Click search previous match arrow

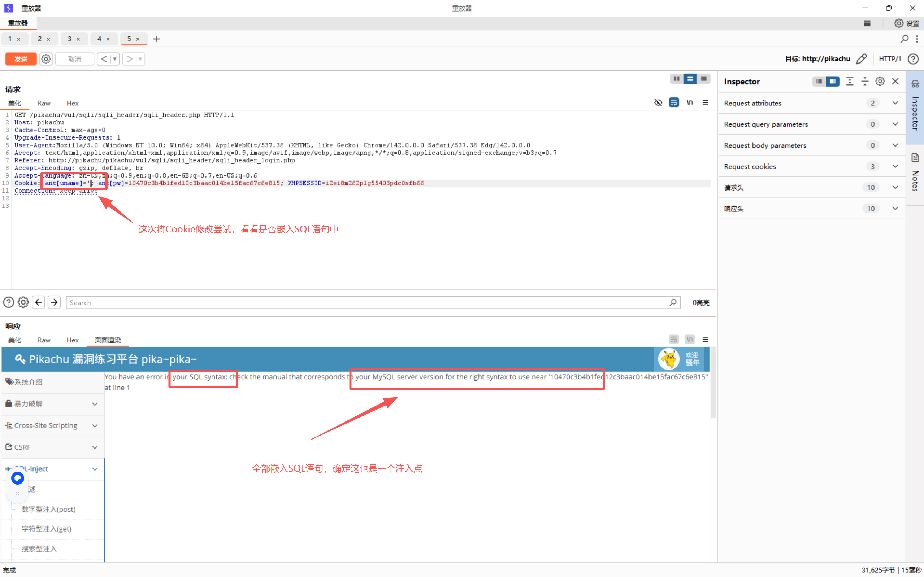coord(39,303)
